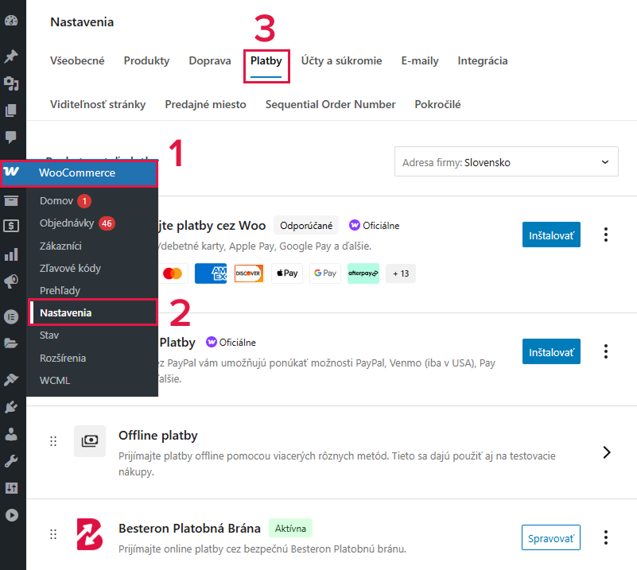Image resolution: width=637 pixels, height=570 pixels.
Task: Click the Apple Pay badge
Action: click(287, 273)
